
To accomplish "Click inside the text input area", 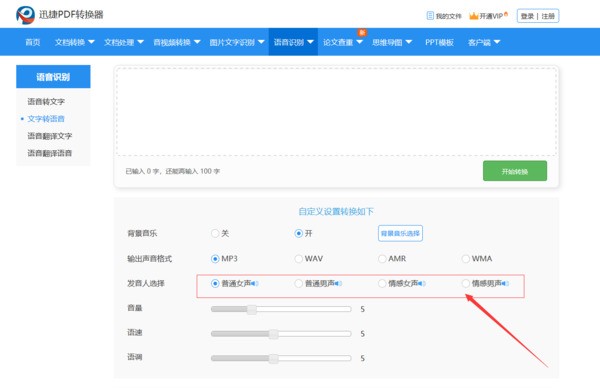I will [336, 112].
